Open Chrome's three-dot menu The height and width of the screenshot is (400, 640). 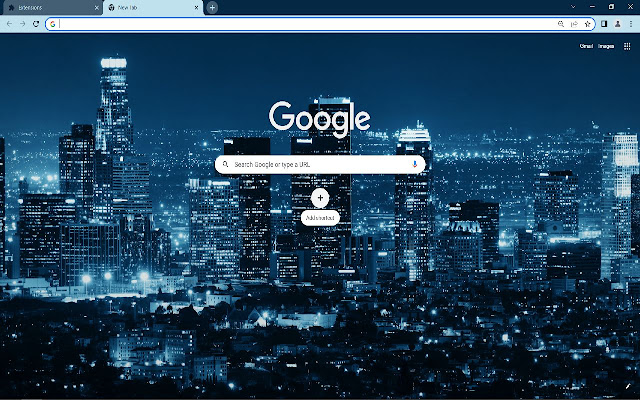(x=631, y=24)
